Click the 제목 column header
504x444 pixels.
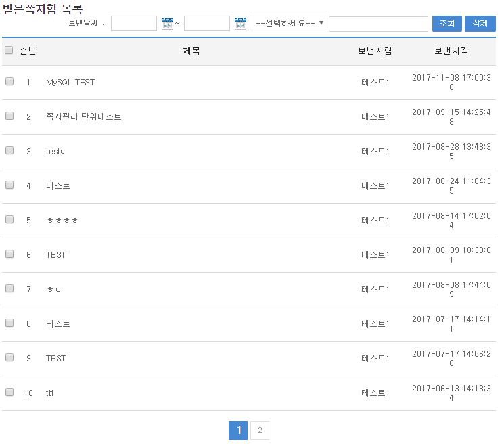(x=191, y=51)
